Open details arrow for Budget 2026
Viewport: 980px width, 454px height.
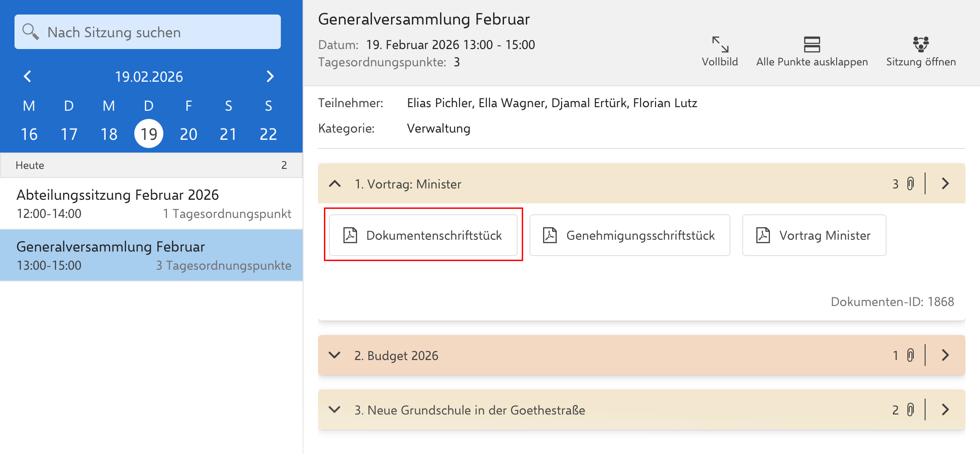click(x=946, y=355)
